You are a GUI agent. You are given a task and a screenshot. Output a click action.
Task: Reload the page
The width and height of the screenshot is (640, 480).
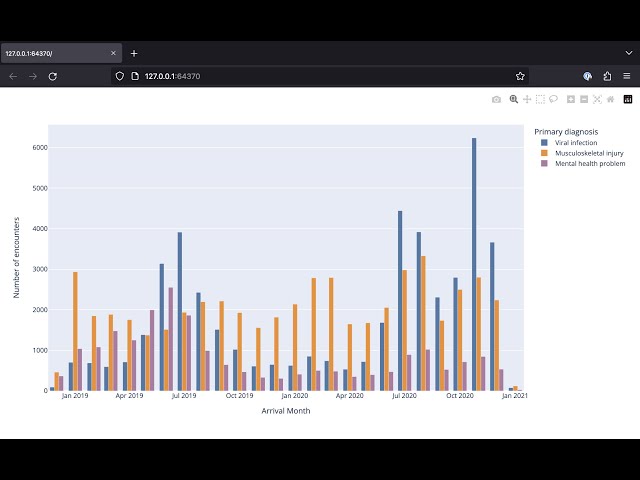click(53, 76)
